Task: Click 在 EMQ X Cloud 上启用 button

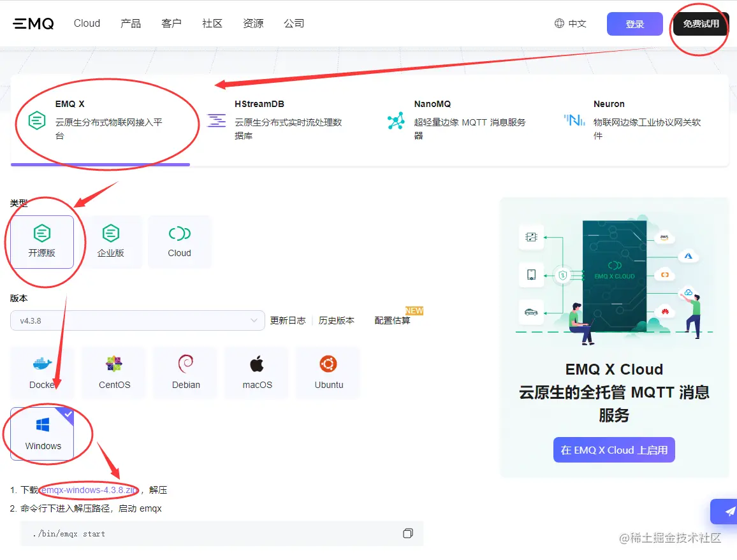Action: point(614,450)
